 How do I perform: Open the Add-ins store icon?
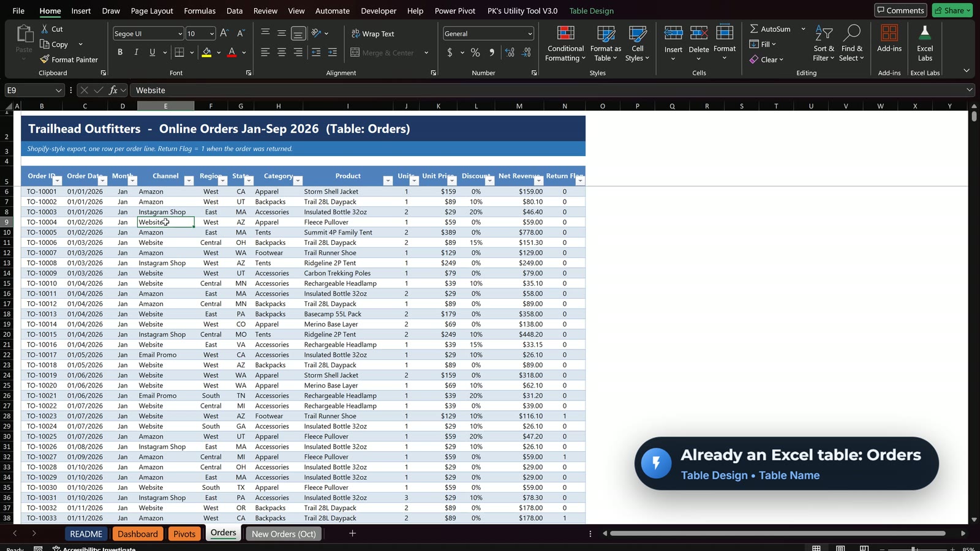tap(889, 34)
